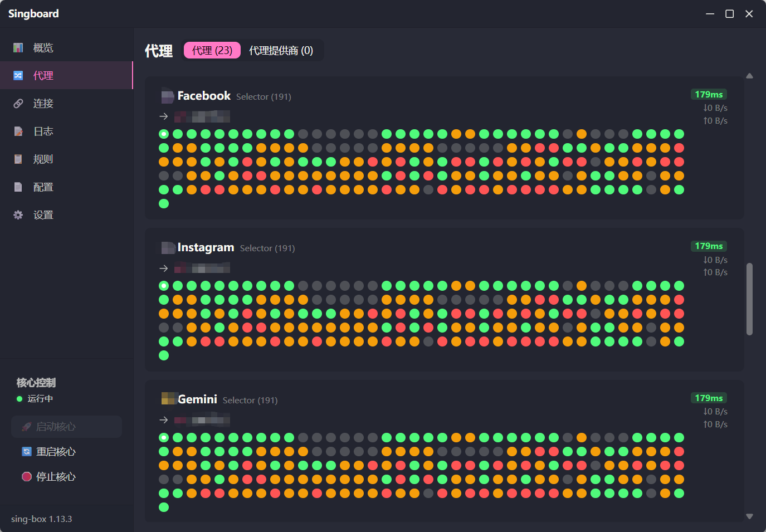Select the 代理 (23) tab
This screenshot has height=532, width=766.
(x=212, y=50)
